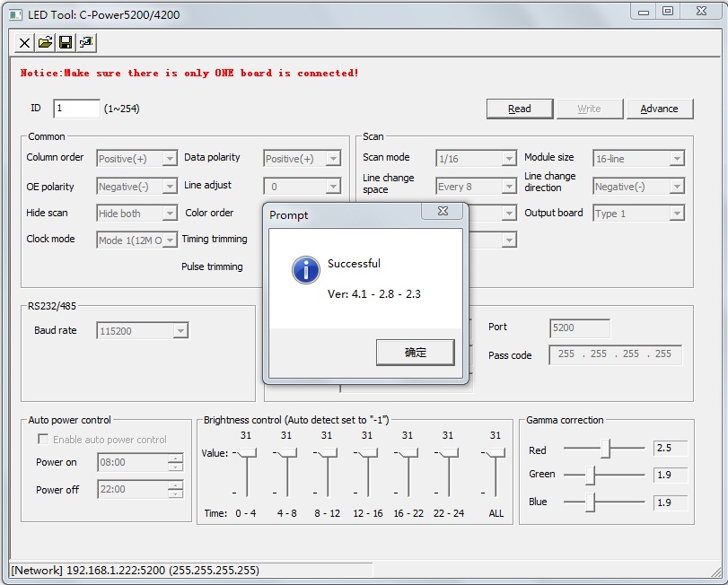Click the Blue gamma slider handle
Image resolution: width=728 pixels, height=585 pixels.
point(590,502)
